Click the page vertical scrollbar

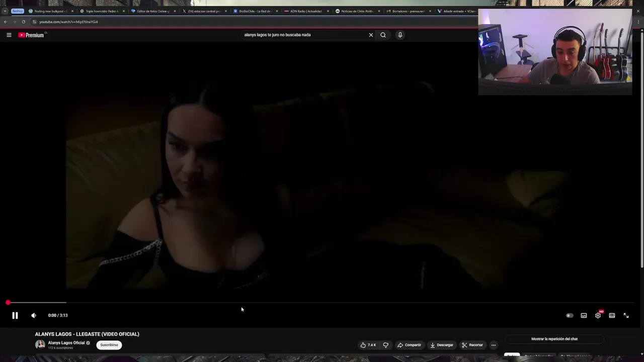641,151
